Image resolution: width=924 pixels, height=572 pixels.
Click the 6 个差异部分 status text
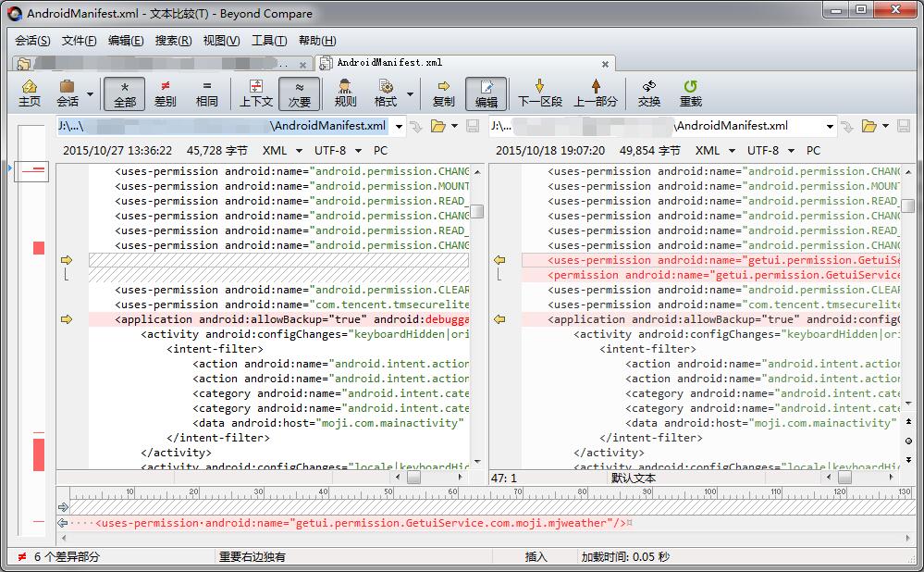pyautogui.click(x=67, y=556)
